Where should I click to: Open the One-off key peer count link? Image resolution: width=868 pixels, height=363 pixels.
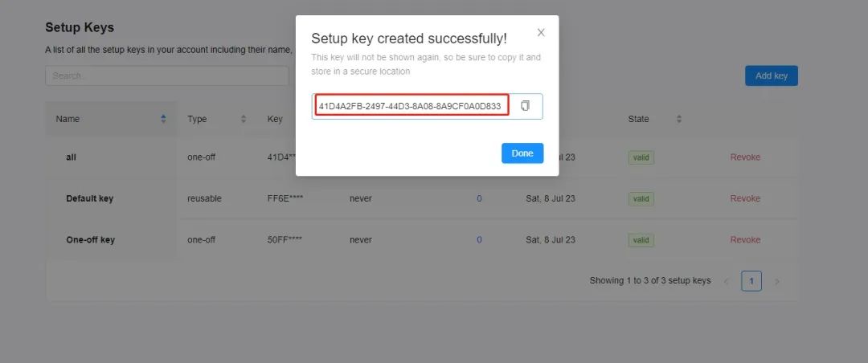479,240
